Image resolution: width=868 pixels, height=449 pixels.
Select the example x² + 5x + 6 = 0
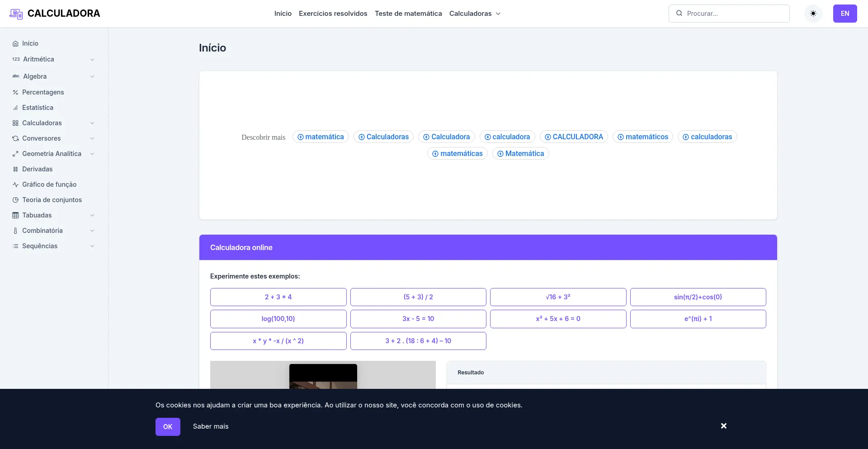(x=558, y=319)
